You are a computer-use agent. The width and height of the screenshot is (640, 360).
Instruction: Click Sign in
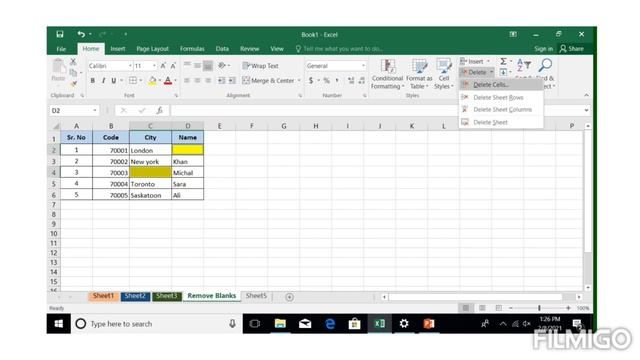543,49
